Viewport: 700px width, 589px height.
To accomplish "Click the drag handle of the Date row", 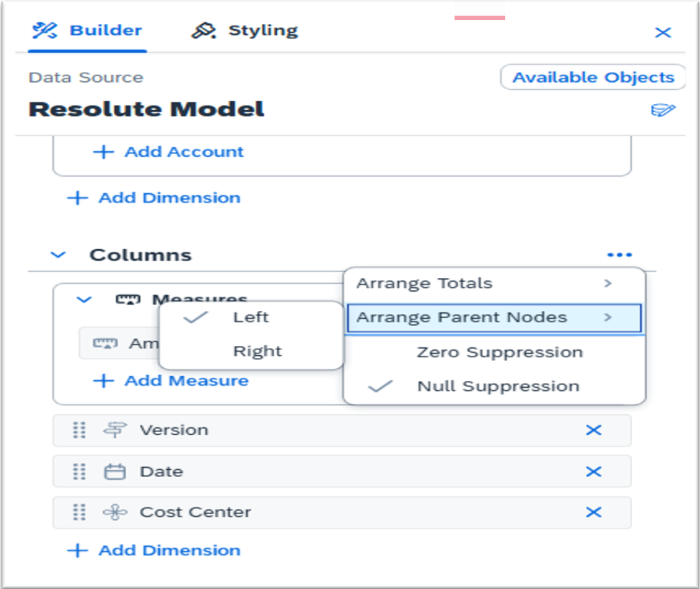I will point(79,471).
